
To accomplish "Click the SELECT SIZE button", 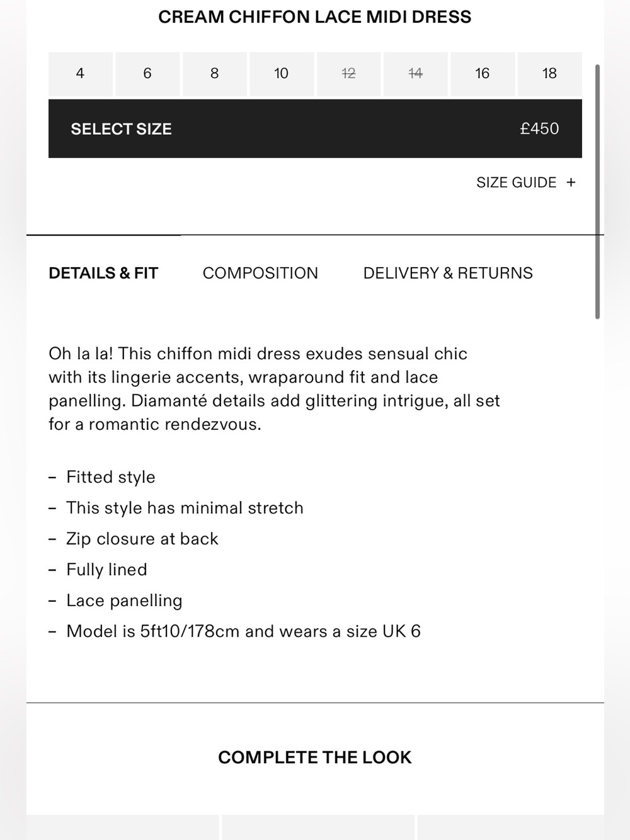I will (315, 129).
